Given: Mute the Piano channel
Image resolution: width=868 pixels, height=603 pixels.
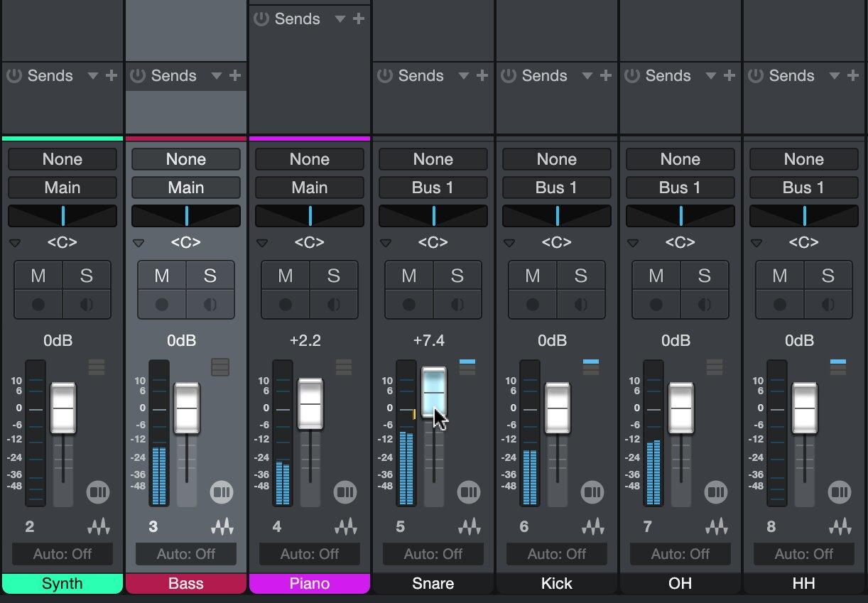Looking at the screenshot, I should 286,276.
